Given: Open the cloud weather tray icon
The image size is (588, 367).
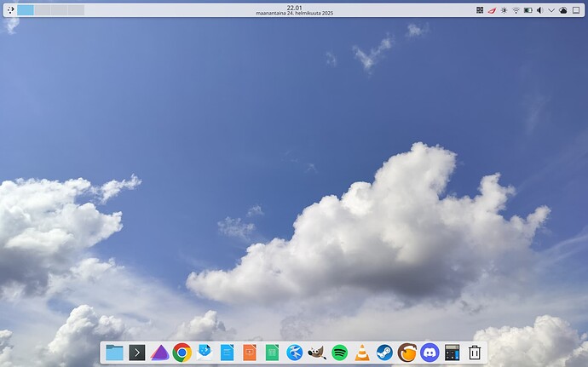Looking at the screenshot, I should coord(563,10).
